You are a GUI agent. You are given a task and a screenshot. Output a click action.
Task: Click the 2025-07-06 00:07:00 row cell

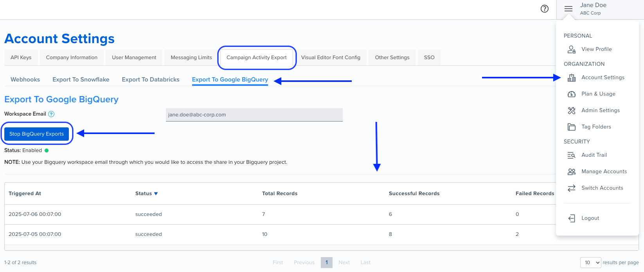click(x=35, y=214)
